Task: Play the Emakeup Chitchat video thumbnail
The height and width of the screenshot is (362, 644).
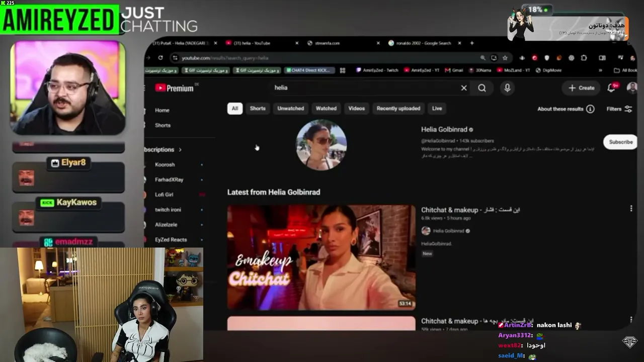Action: [x=321, y=257]
